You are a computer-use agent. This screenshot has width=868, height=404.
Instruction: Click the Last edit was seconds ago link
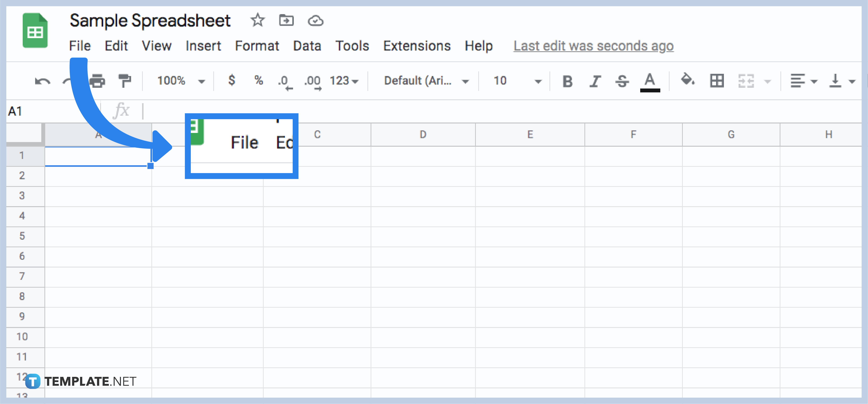[x=593, y=46]
